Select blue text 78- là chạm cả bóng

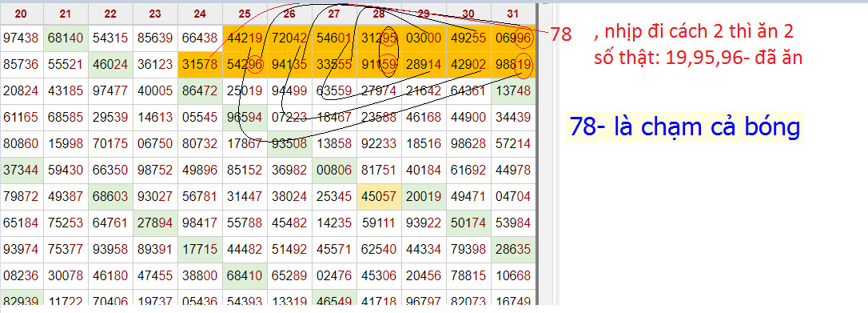(x=685, y=126)
